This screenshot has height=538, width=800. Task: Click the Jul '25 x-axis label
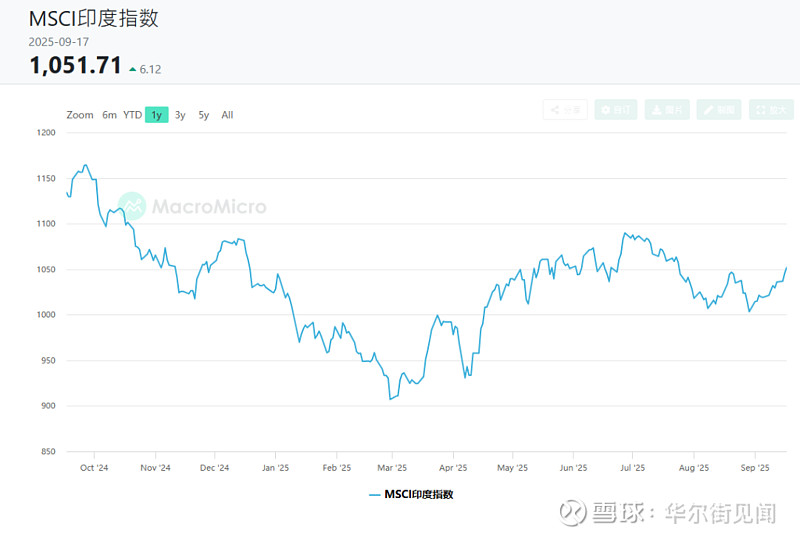tap(632, 467)
